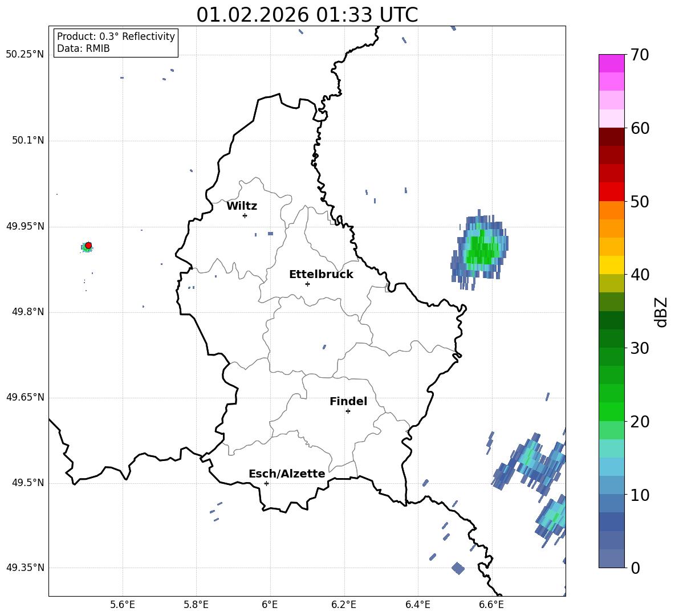Click the 49.8°N latitude label

tap(28, 312)
